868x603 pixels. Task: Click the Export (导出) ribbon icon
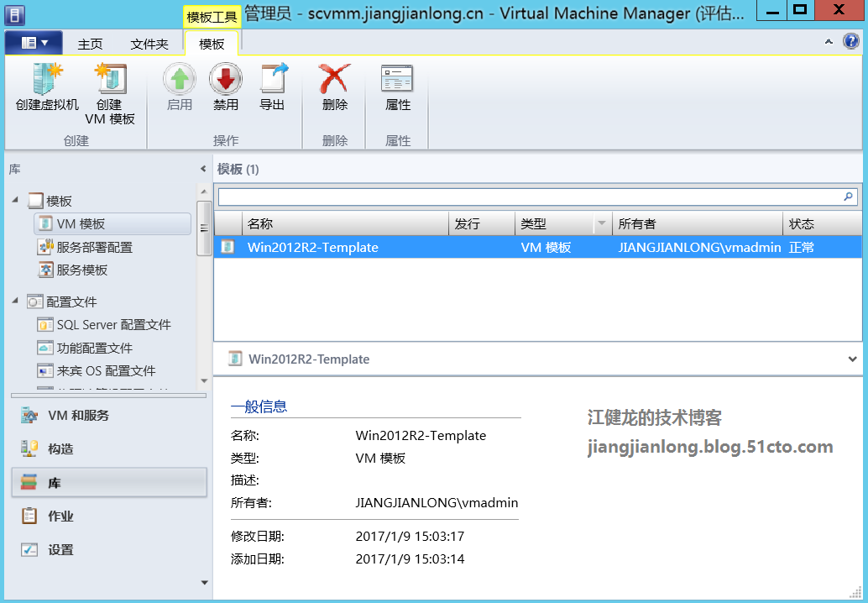point(273,79)
